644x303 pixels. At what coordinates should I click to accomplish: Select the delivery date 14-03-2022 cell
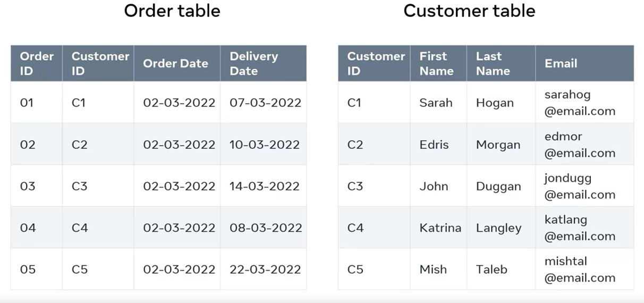[265, 186]
